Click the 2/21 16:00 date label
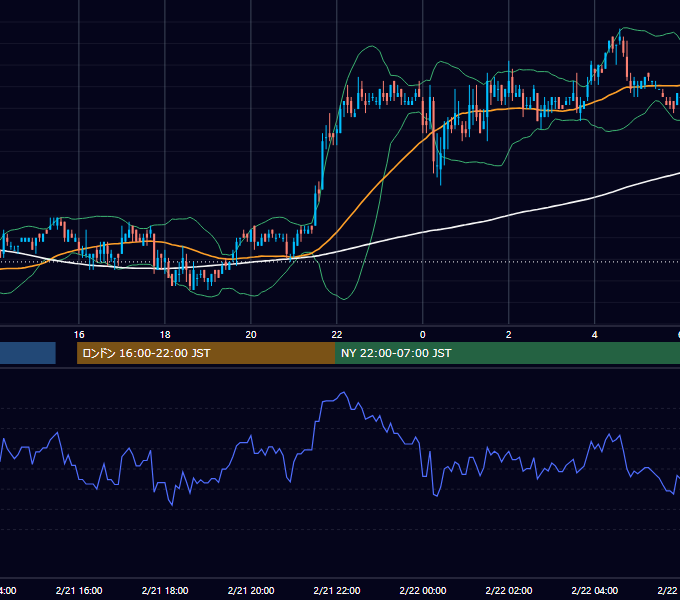680x600 pixels. click(x=79, y=590)
